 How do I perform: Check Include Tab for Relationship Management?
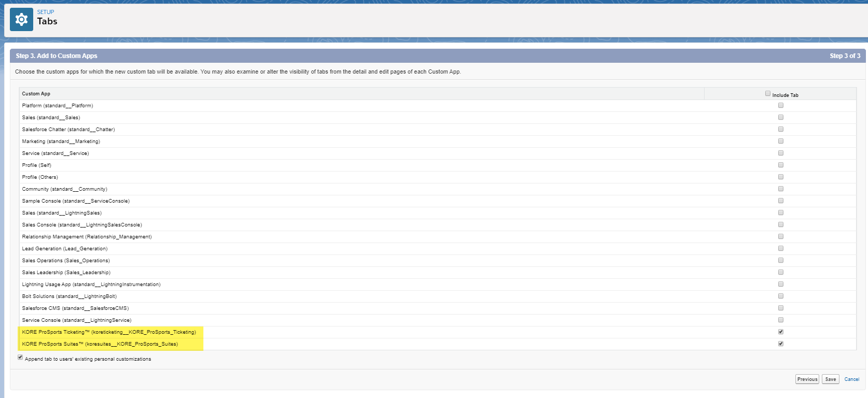[x=780, y=236]
